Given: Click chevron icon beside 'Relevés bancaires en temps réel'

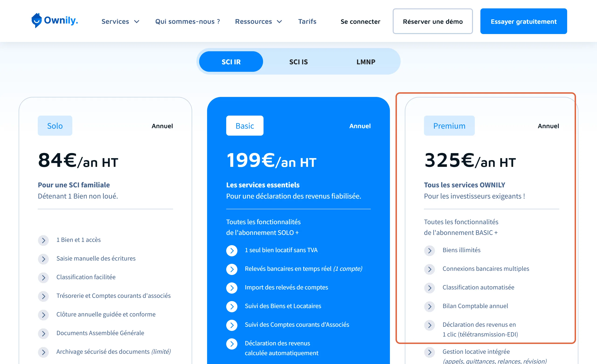Looking at the screenshot, I should (x=232, y=269).
